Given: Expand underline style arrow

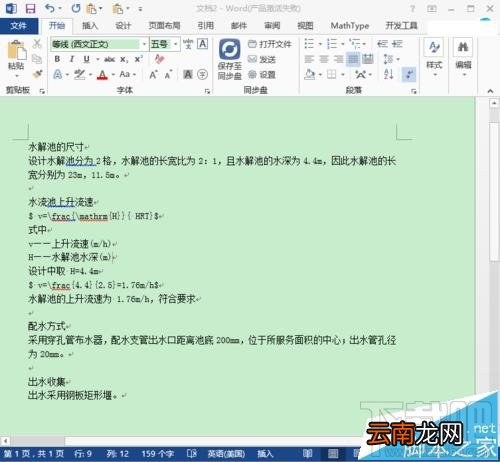Looking at the screenshot, I should [x=98, y=59].
